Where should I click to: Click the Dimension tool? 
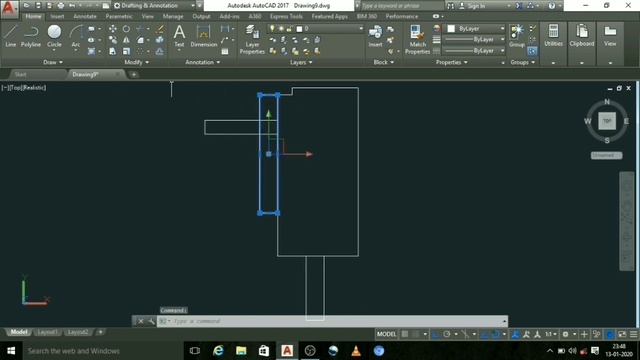pos(203,36)
